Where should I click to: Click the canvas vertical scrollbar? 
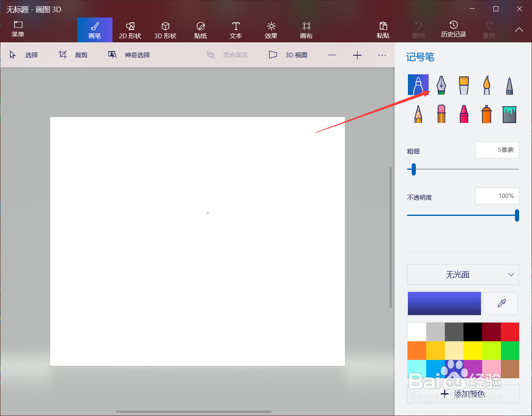390,237
